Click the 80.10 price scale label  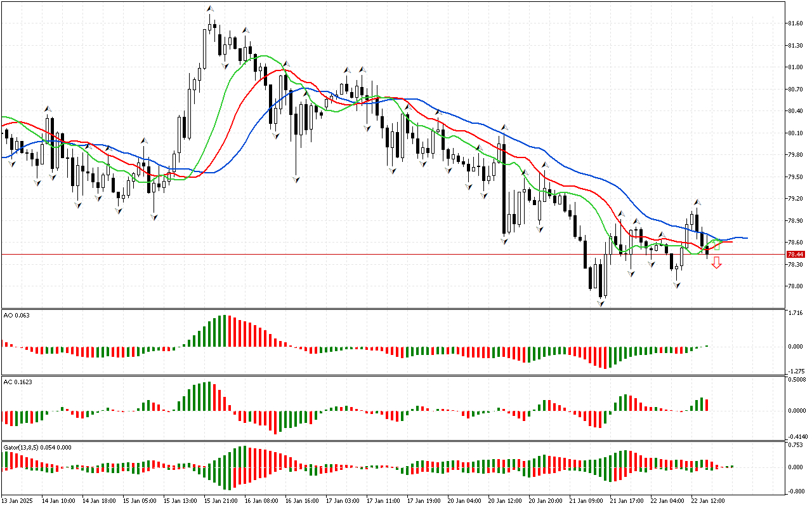pyautogui.click(x=796, y=133)
